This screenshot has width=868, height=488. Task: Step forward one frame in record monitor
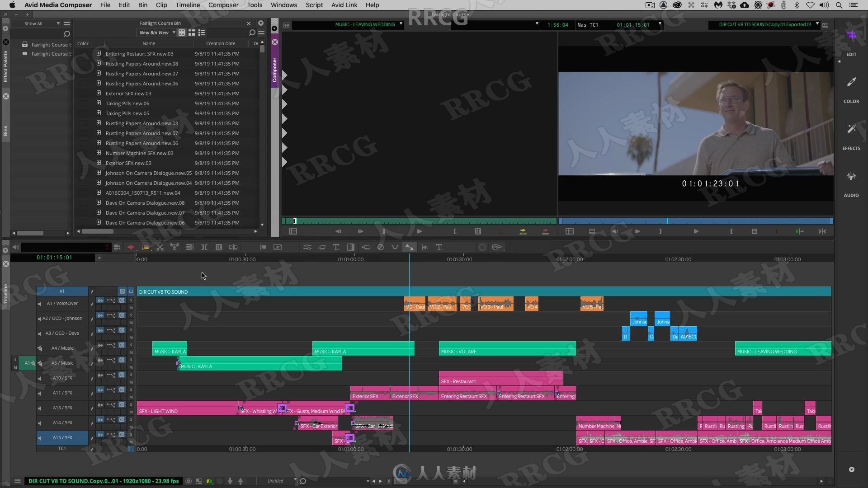coord(637,231)
